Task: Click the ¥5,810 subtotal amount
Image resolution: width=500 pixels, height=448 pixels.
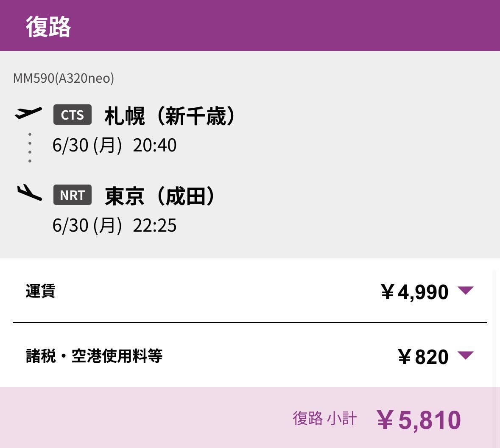Action: pyautogui.click(x=419, y=420)
